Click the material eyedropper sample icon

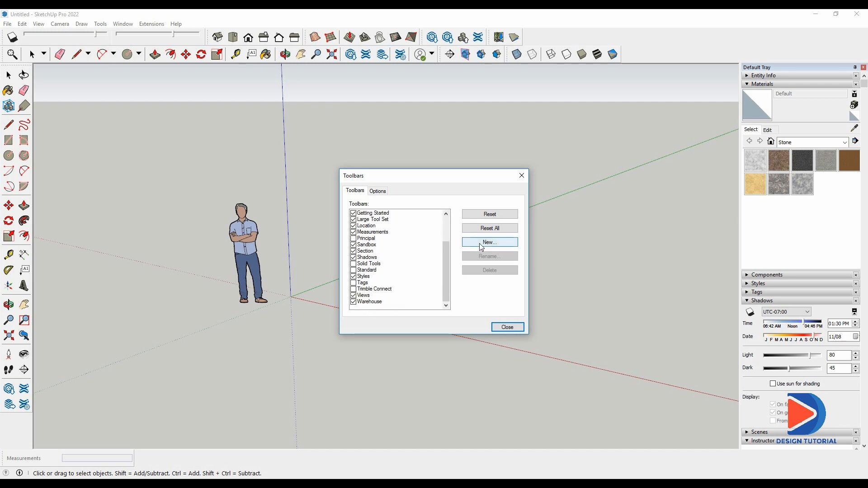point(854,128)
